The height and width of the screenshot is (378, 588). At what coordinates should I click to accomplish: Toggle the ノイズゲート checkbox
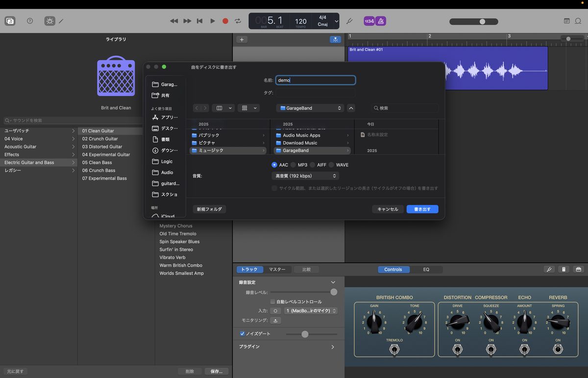242,334
